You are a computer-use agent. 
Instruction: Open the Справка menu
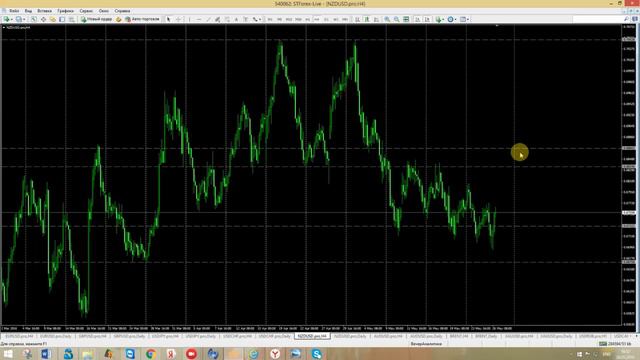click(122, 11)
